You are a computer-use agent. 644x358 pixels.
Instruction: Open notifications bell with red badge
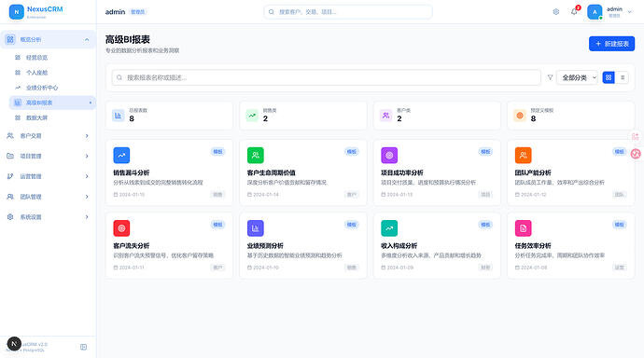coord(574,11)
